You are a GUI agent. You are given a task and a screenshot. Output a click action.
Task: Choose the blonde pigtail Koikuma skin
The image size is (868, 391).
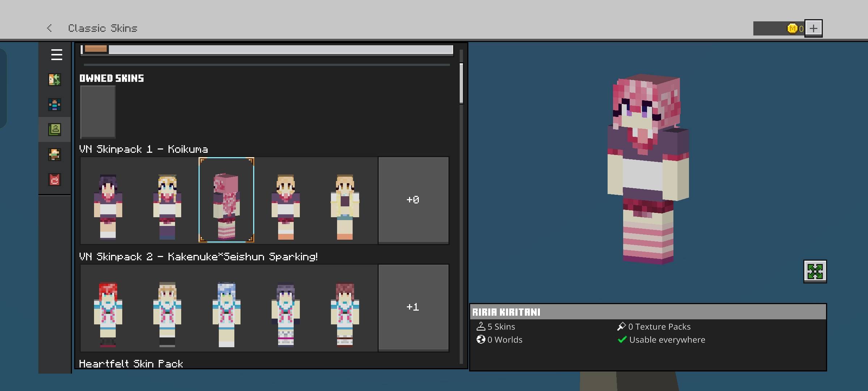pyautogui.click(x=167, y=206)
